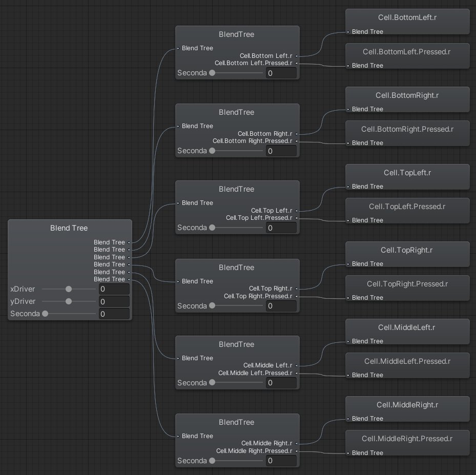Select the Cell.BottomRight.r leaf node
This screenshot has width=476, height=475.
click(x=407, y=99)
